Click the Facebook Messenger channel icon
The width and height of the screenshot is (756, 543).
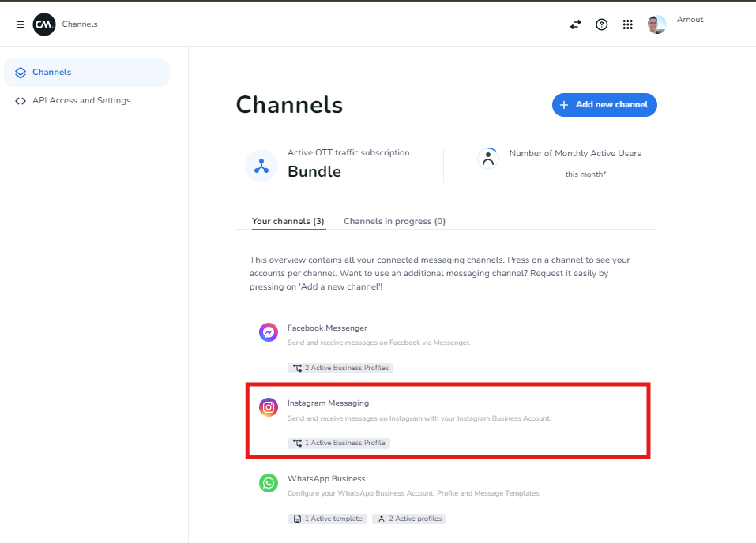coord(269,332)
